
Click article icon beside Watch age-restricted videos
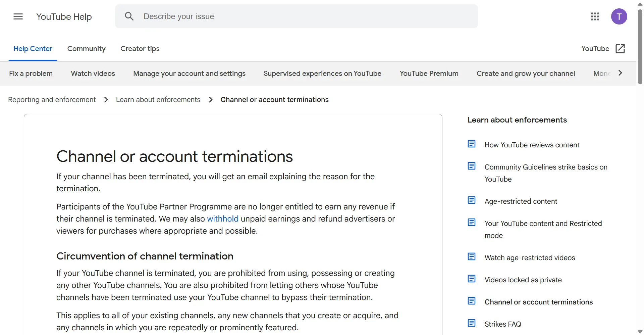pyautogui.click(x=472, y=257)
